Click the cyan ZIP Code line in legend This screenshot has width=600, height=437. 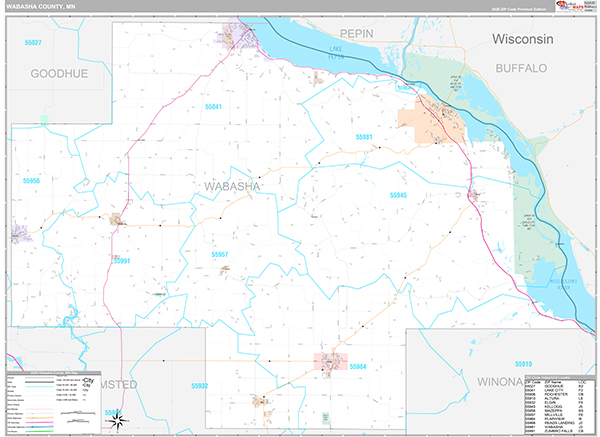pos(39,386)
